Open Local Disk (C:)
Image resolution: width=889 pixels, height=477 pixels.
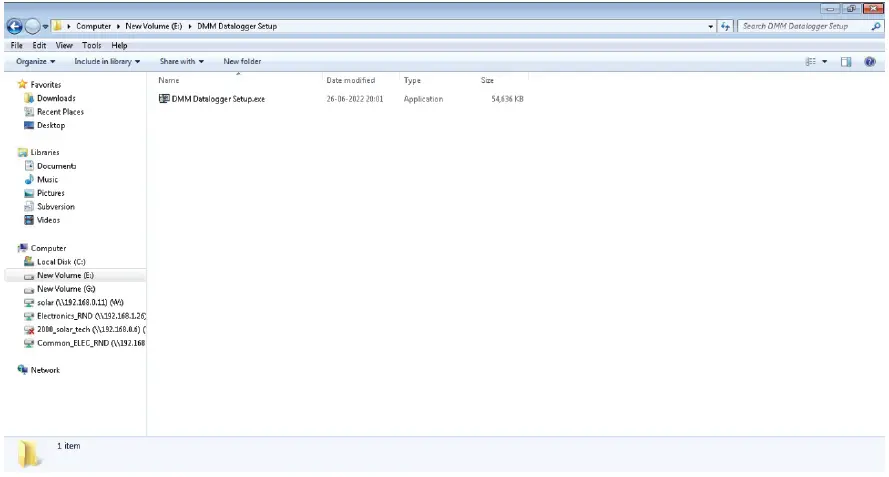(61, 261)
